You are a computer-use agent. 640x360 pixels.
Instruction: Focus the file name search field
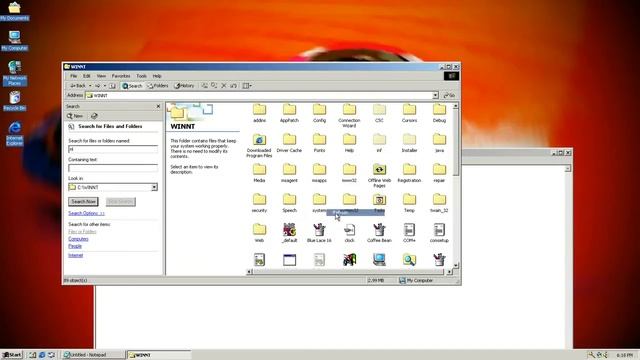[x=113, y=149]
